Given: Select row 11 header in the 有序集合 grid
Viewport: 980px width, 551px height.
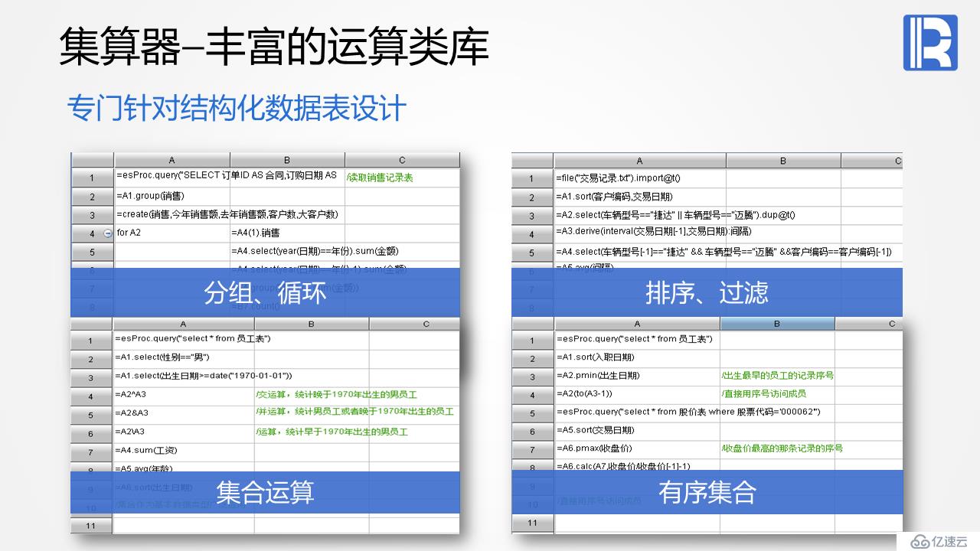Looking at the screenshot, I should click(x=533, y=523).
